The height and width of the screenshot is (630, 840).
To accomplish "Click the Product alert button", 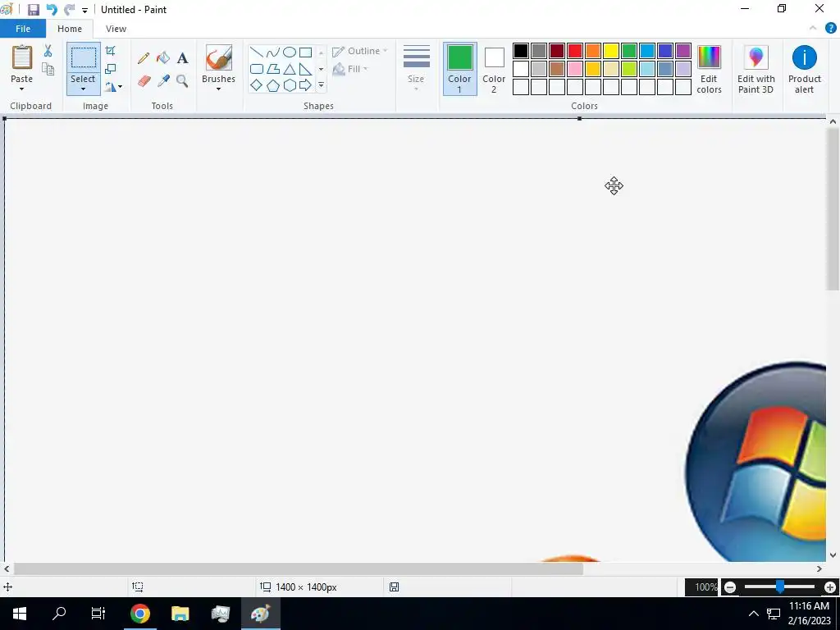I will tap(804, 69).
